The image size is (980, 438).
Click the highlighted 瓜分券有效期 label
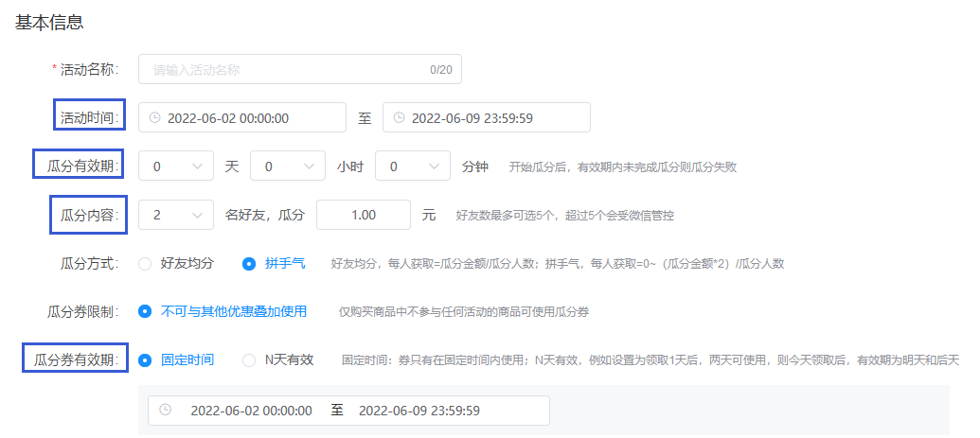(x=75, y=360)
